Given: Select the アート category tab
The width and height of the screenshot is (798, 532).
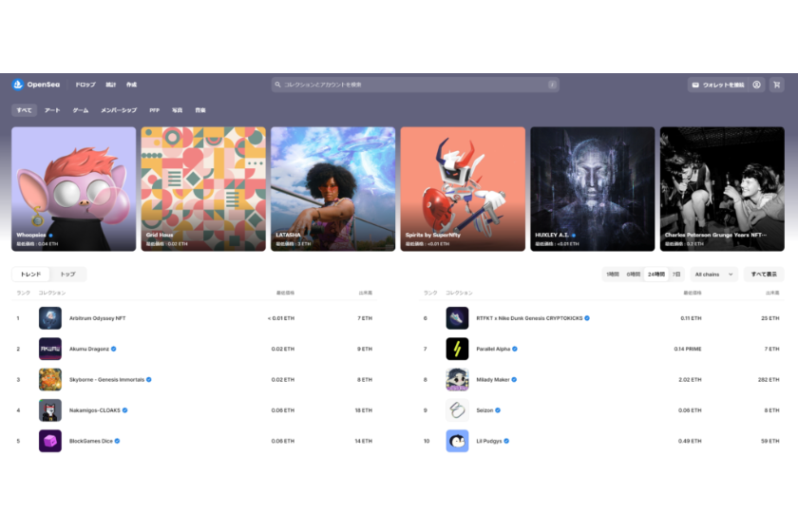Looking at the screenshot, I should pyautogui.click(x=52, y=110).
